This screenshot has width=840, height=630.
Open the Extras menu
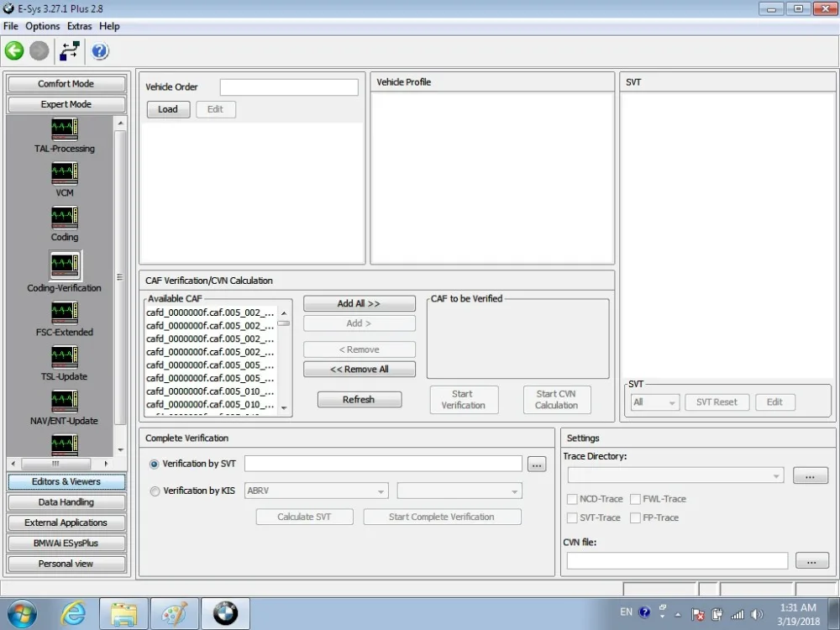click(x=79, y=26)
